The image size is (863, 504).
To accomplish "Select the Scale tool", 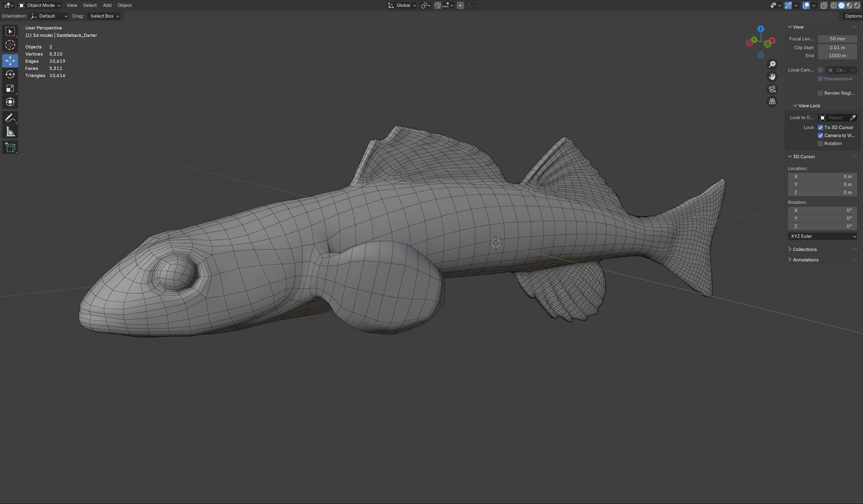I will (x=10, y=88).
